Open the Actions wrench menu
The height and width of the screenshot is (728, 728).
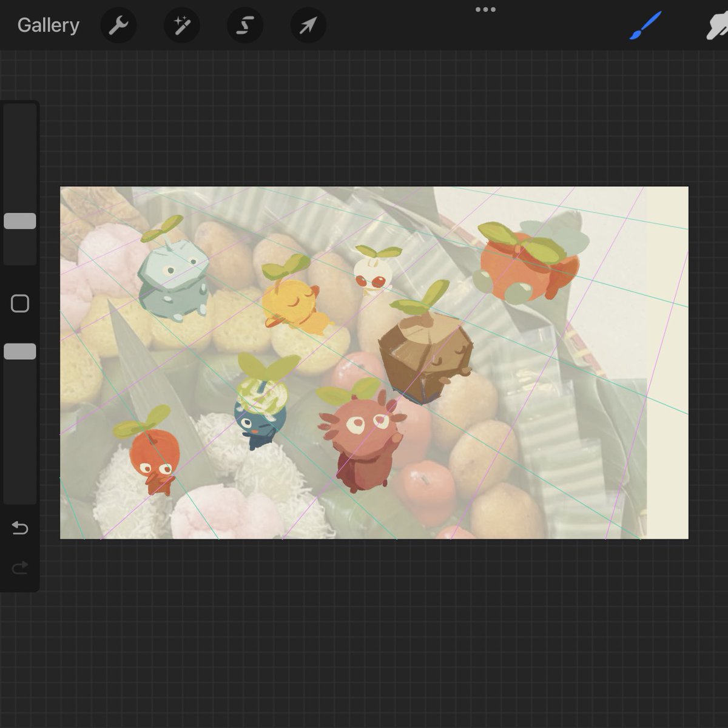118,25
